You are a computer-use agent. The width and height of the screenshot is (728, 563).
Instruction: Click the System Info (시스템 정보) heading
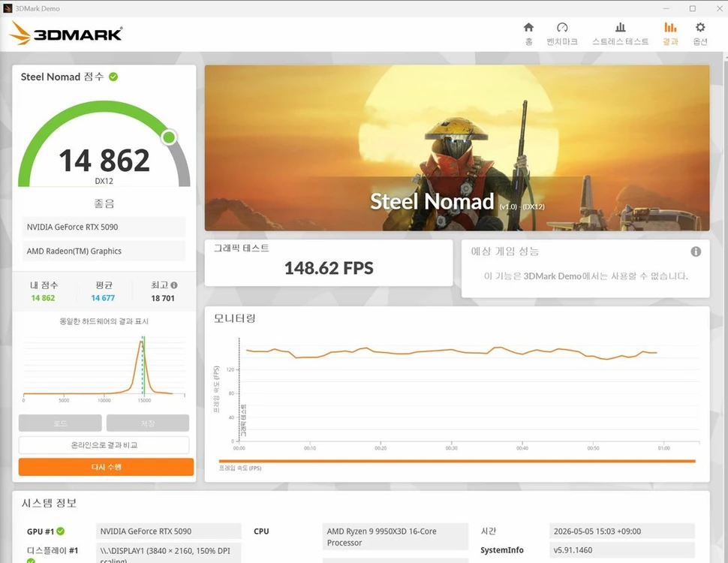click(x=49, y=503)
